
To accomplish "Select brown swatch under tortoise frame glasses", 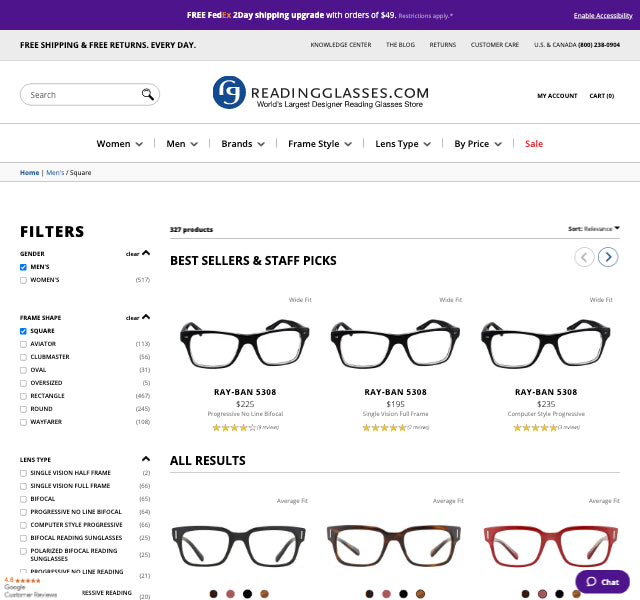I will coord(420,594).
